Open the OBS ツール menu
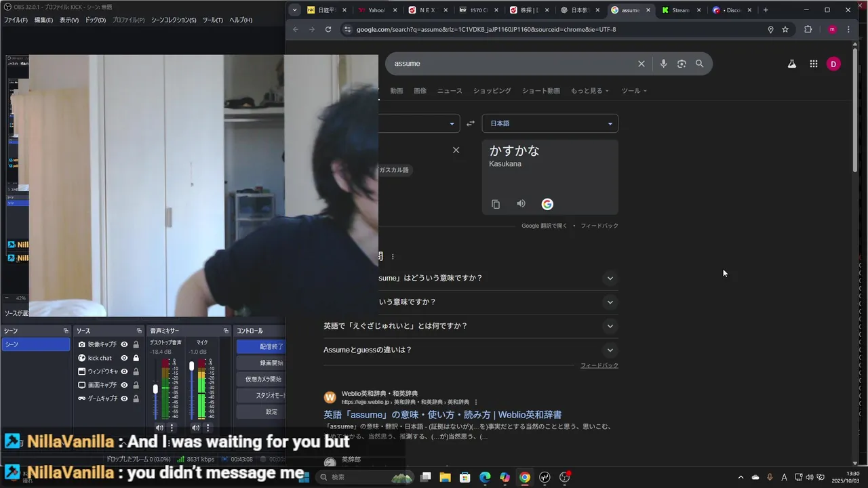This screenshot has width=868, height=488. [212, 20]
